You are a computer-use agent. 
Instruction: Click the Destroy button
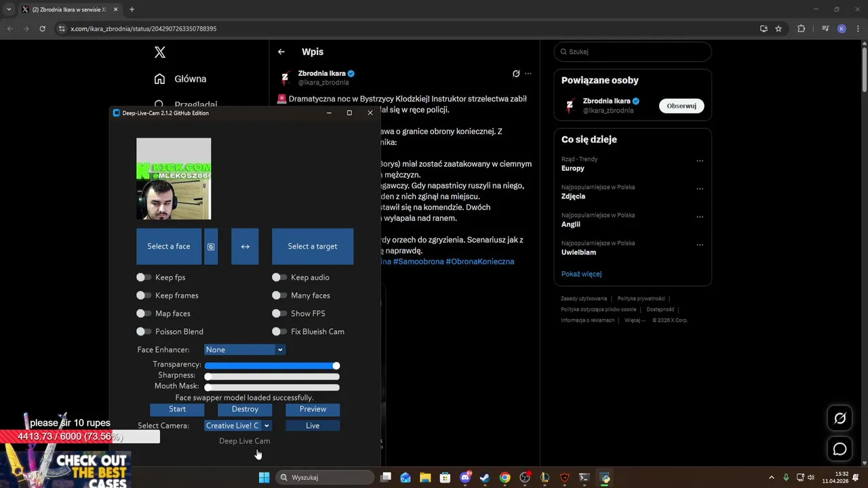[x=245, y=409]
